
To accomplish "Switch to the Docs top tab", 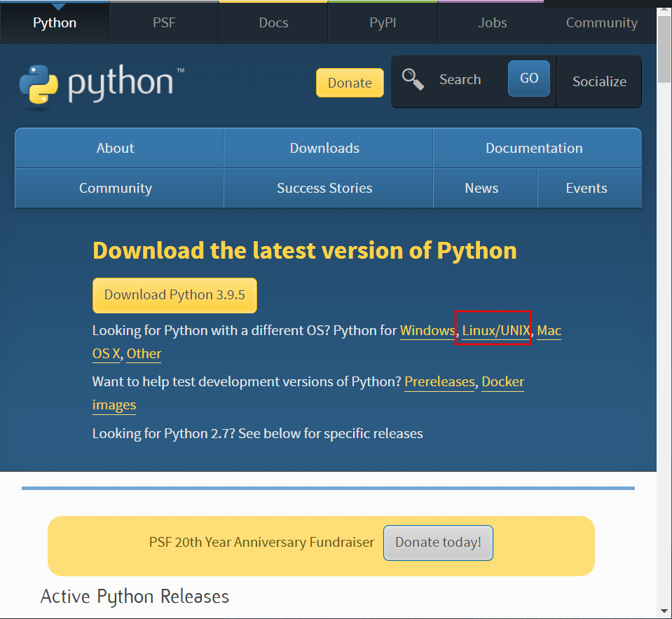I will 273,22.
